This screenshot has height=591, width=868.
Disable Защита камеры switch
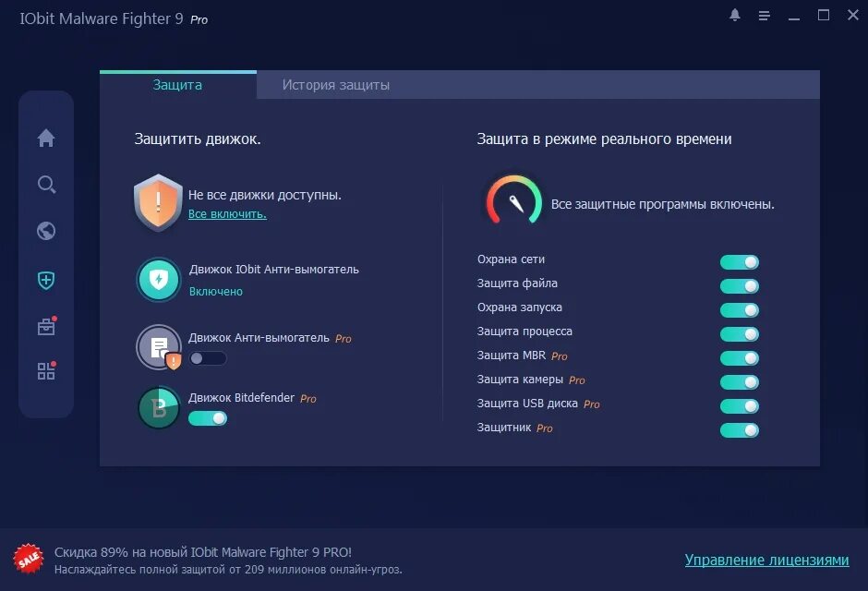coord(740,381)
